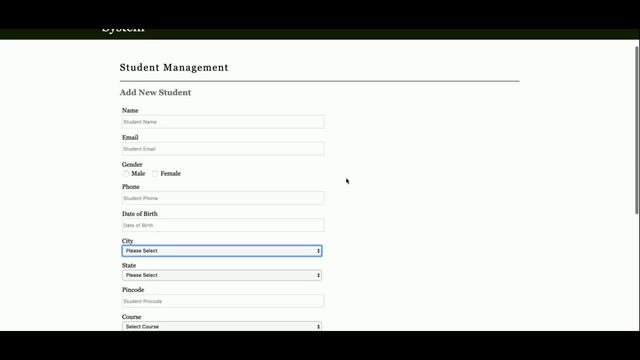Click the Gender field label
The image size is (640, 360).
(132, 165)
